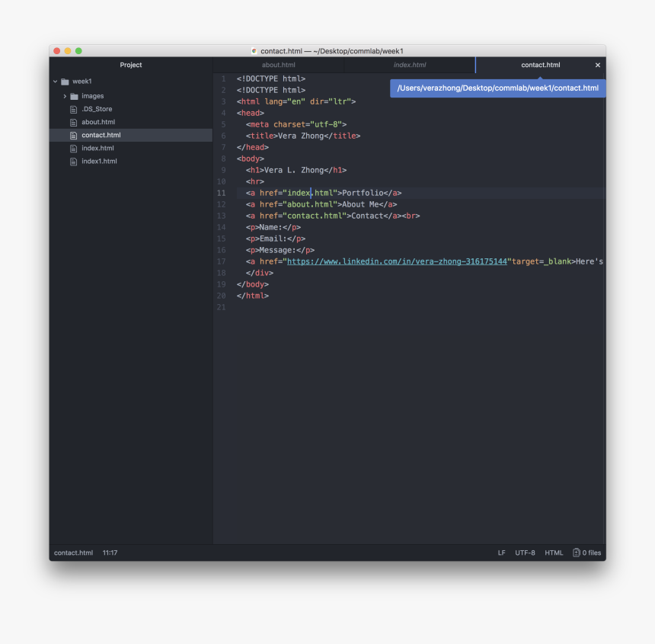This screenshot has height=644, width=655.
Task: Click the Message paragraph line
Action: click(280, 250)
